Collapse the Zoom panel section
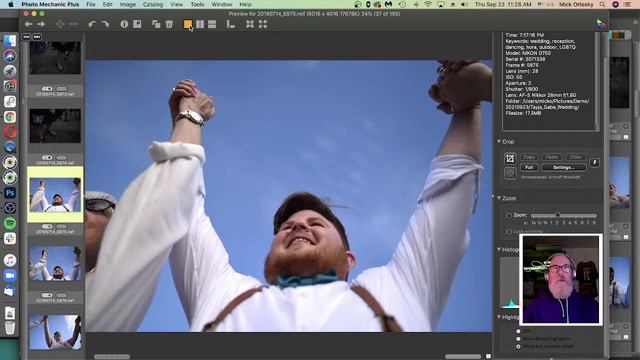 pos(499,198)
